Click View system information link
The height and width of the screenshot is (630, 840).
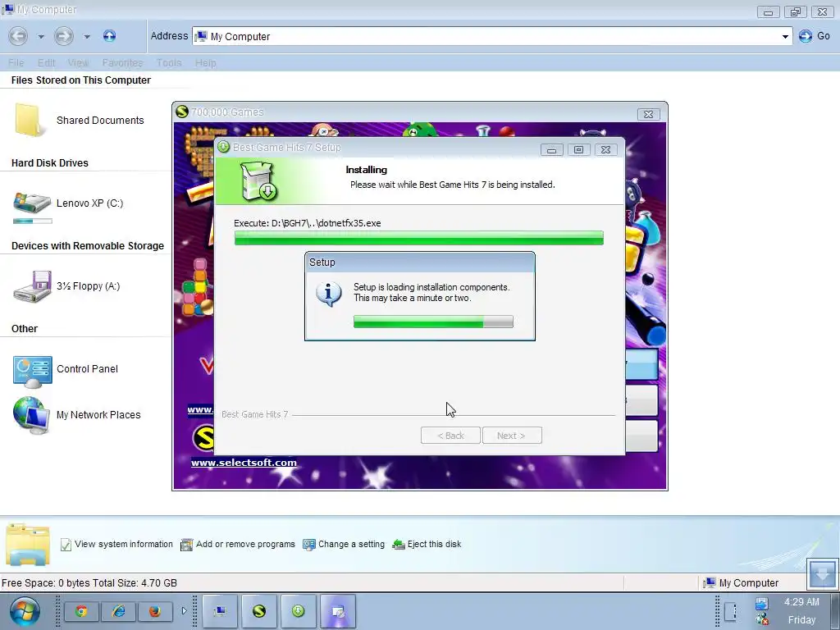(x=116, y=545)
